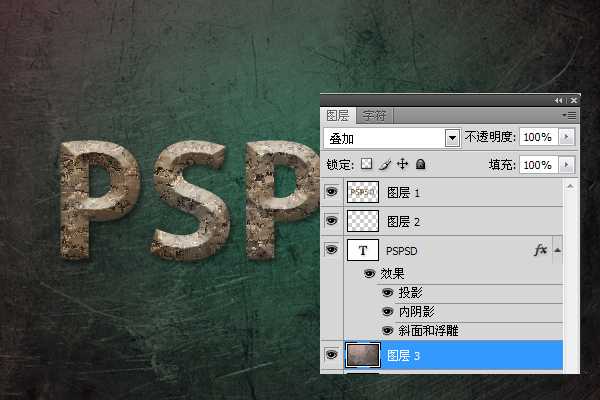Click the lock all padlock icon
The height and width of the screenshot is (400, 600).
420,164
